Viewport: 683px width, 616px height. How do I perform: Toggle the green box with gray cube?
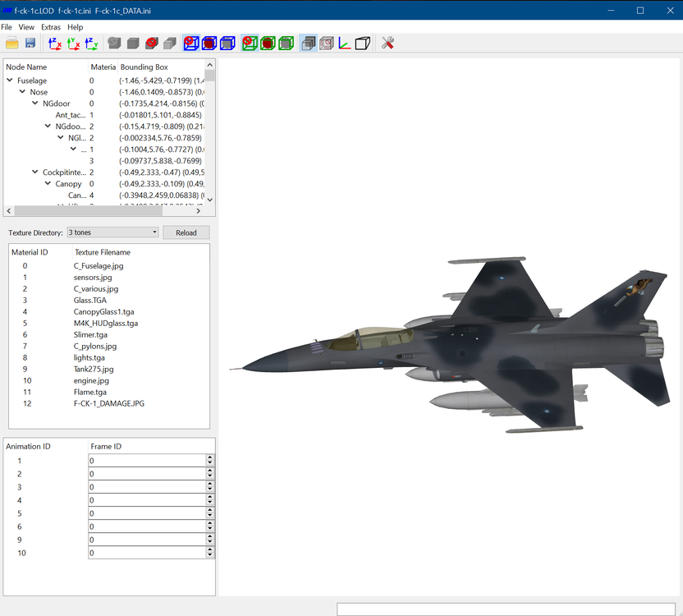pyautogui.click(x=286, y=44)
